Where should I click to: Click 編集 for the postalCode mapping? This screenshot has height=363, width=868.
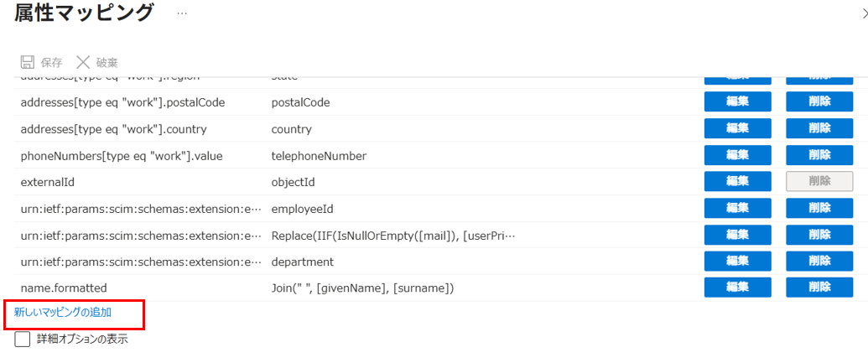pos(737,102)
